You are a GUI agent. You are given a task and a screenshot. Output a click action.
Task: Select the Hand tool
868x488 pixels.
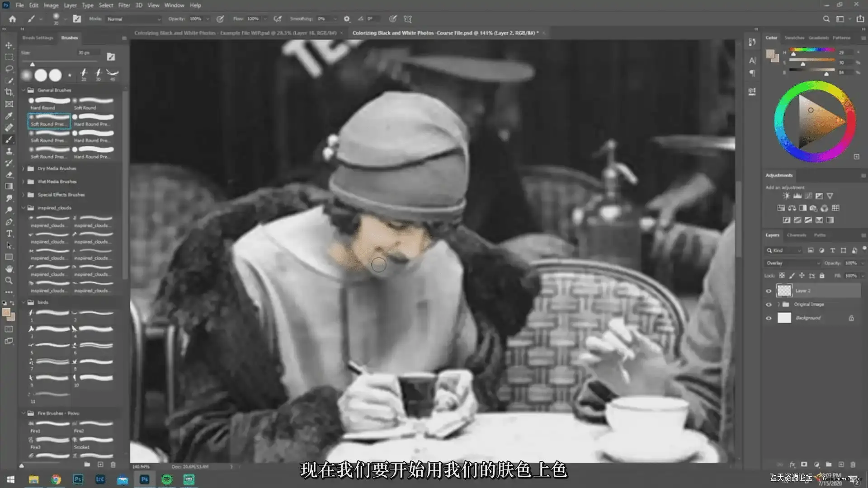(9, 269)
